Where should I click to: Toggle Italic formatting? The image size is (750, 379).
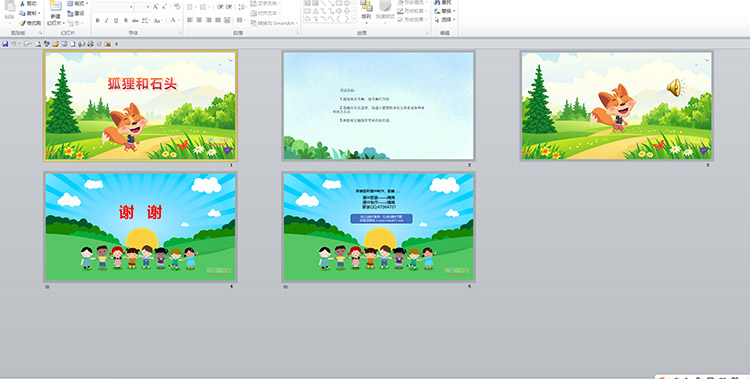[107, 20]
